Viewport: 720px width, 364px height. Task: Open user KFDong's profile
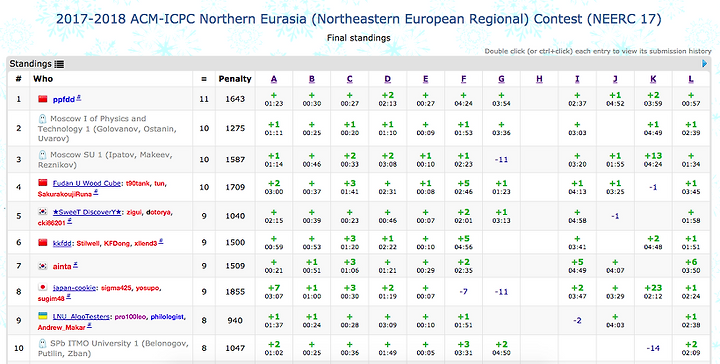[117, 243]
